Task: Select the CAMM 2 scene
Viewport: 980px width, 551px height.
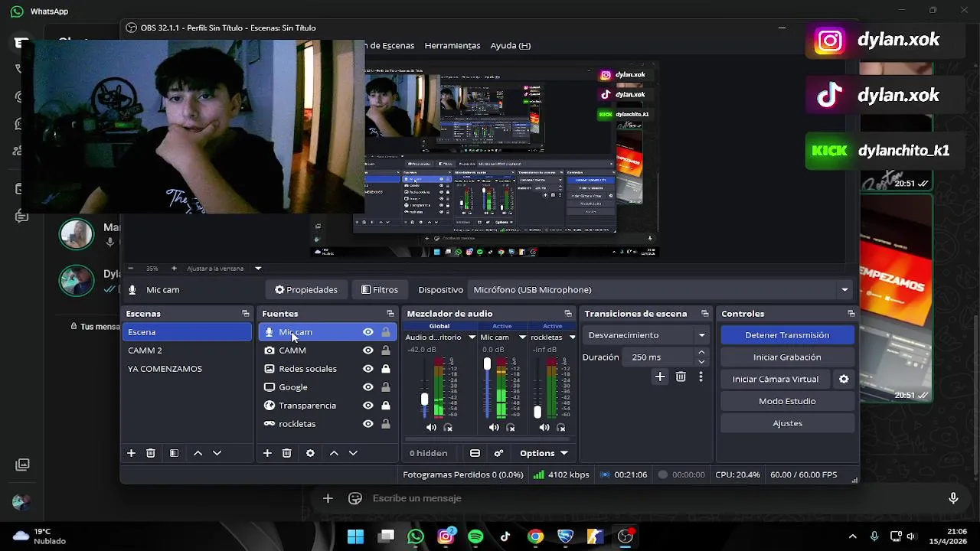Action: [x=187, y=350]
